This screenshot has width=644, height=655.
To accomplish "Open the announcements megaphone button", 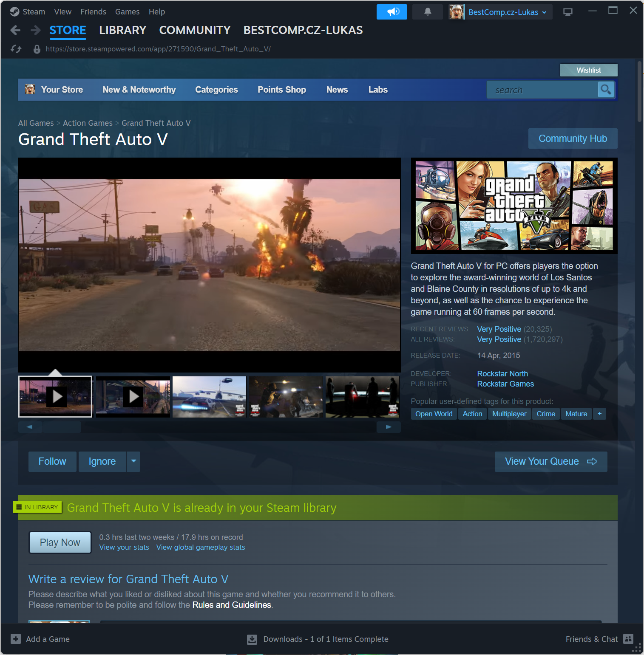I will click(392, 12).
